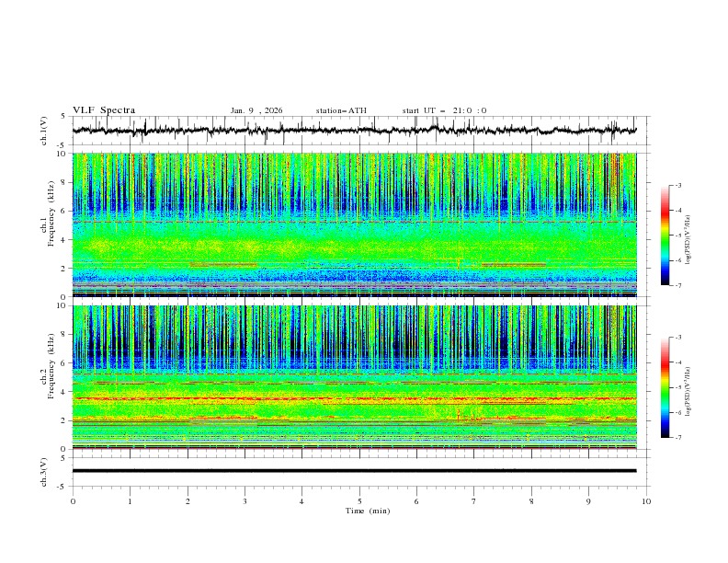The width and height of the screenshot is (728, 563).
Task: Click the time axis tick label '3'
Action: 245,501
